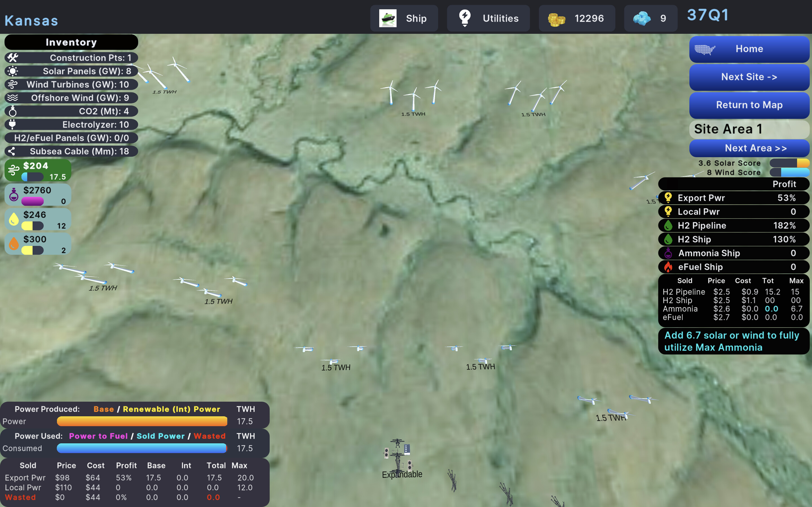Open the Ship menu via boat icon
This screenshot has width=812, height=507.
pyautogui.click(x=389, y=18)
